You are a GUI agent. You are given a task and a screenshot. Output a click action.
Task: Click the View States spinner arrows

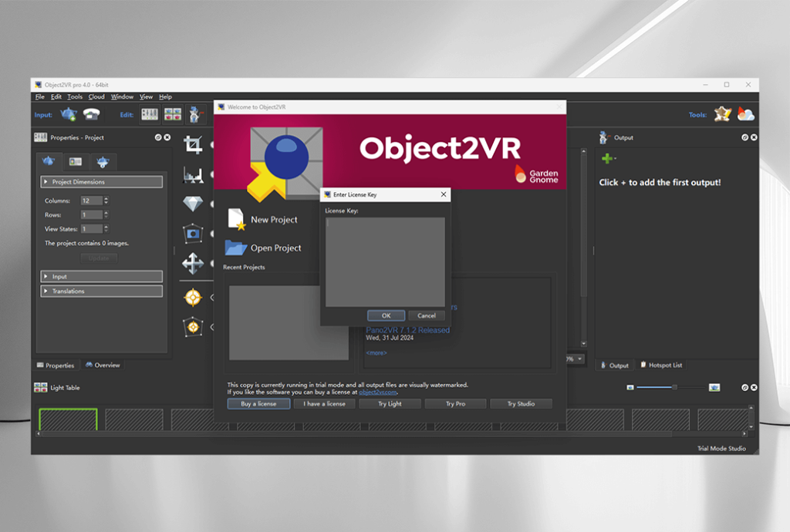pos(106,228)
